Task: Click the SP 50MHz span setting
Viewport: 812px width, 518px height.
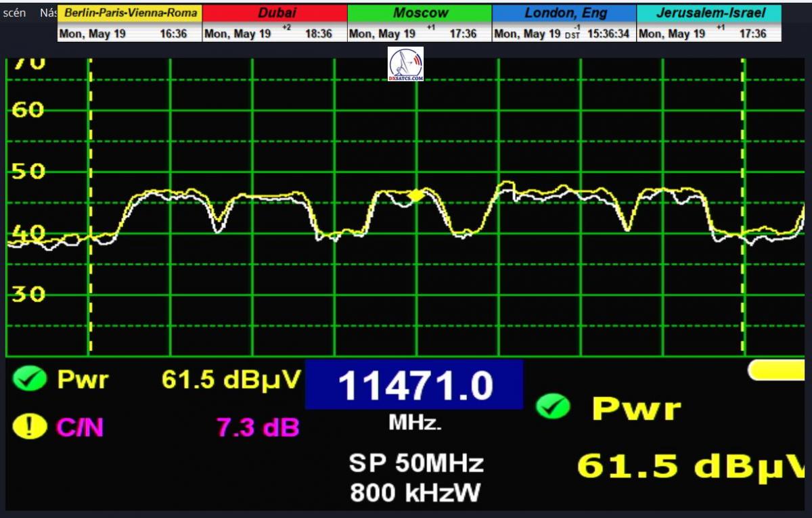Action: click(x=416, y=464)
